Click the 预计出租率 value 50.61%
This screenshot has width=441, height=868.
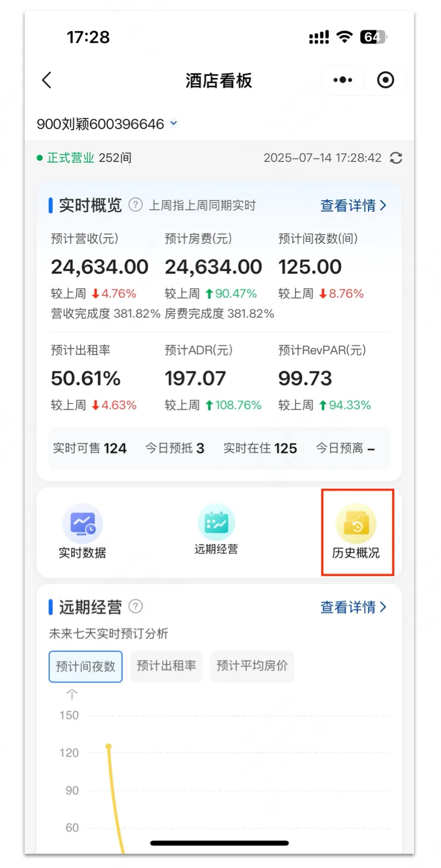(x=86, y=378)
